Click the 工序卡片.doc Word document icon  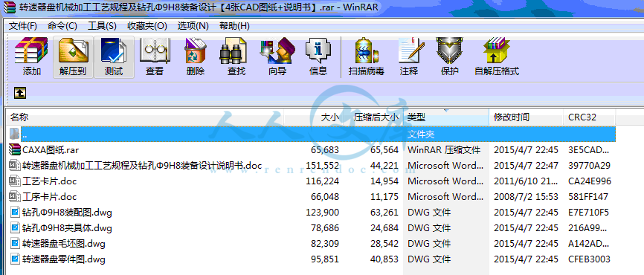(14, 197)
